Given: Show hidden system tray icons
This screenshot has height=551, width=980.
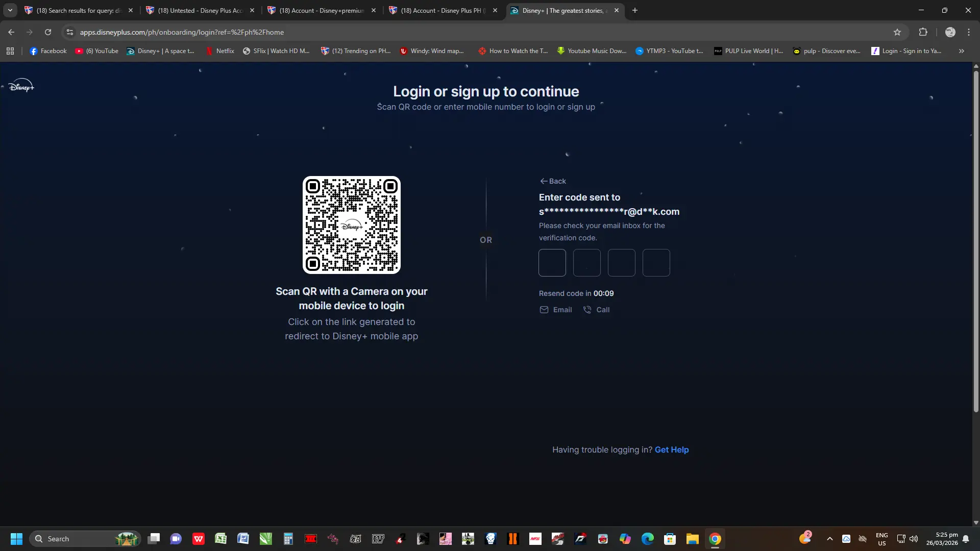Looking at the screenshot, I should click(830, 539).
